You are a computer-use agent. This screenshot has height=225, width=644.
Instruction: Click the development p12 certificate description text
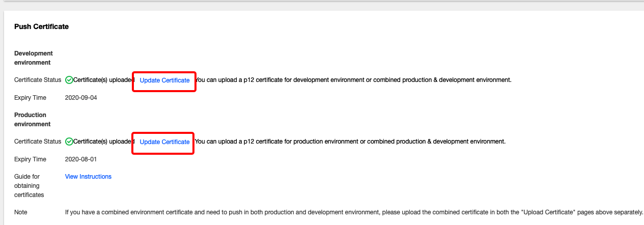click(353, 80)
